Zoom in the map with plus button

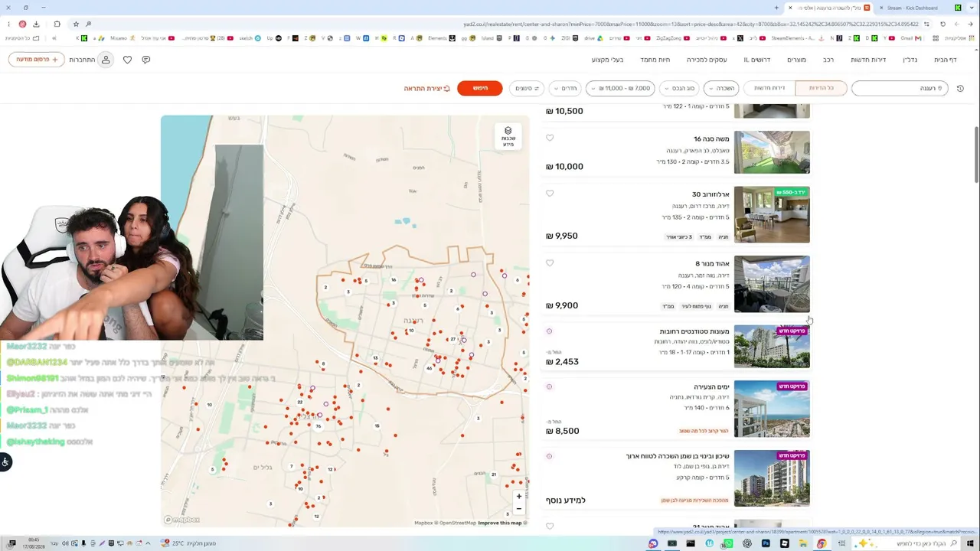518,496
